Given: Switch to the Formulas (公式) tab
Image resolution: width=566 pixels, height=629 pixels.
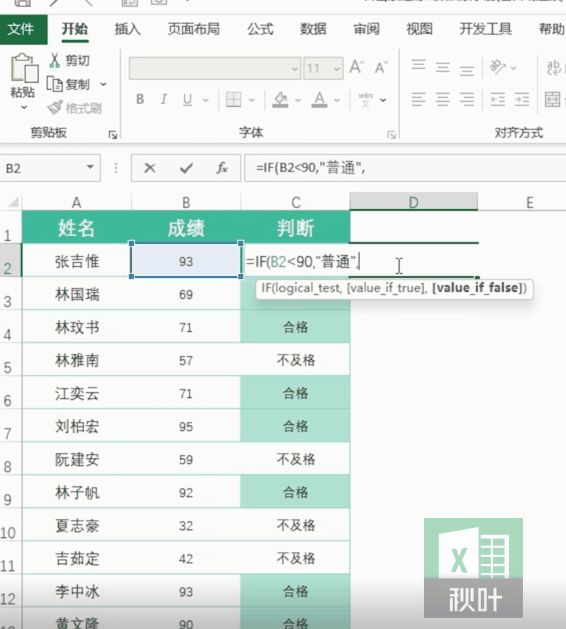Looking at the screenshot, I should (x=260, y=29).
